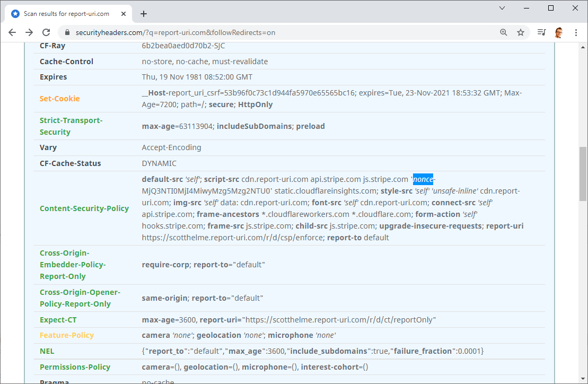Open the Chrome three-dot menu
The height and width of the screenshot is (384, 588).
[x=576, y=33]
